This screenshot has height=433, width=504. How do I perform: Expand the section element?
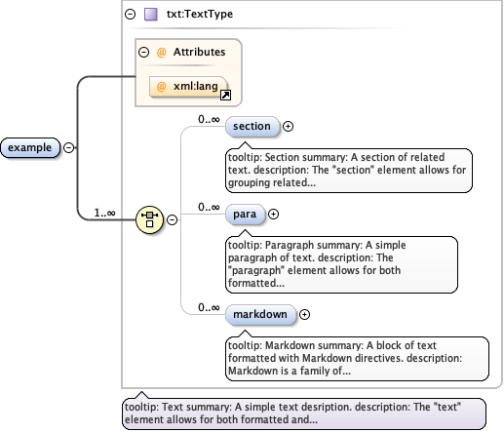point(288,126)
